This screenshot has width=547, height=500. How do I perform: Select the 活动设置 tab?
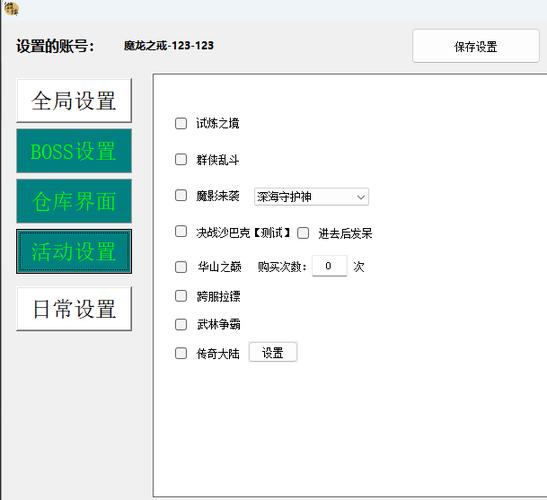tap(74, 251)
